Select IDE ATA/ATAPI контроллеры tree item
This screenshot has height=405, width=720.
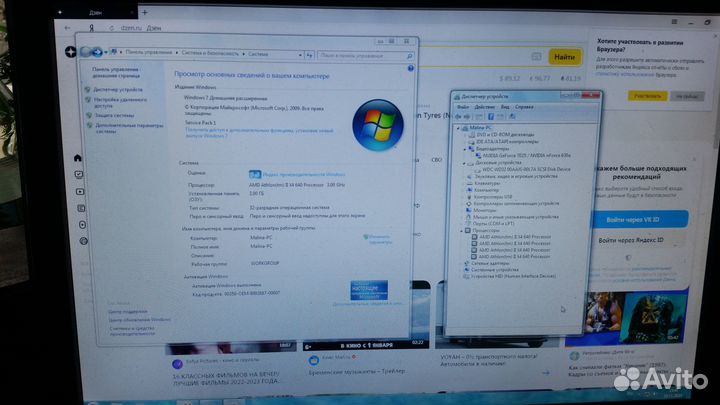[x=507, y=142]
